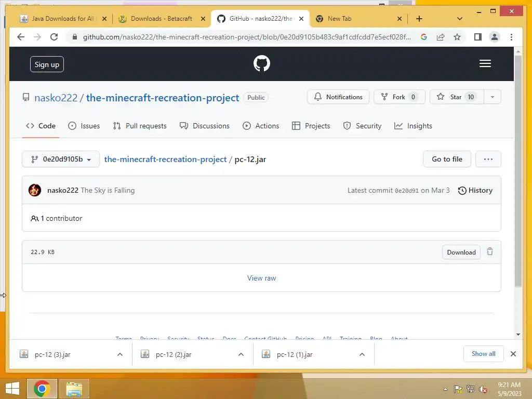532x399 pixels.
Task: Bookmark this page with the star icon
Action: tap(457, 37)
